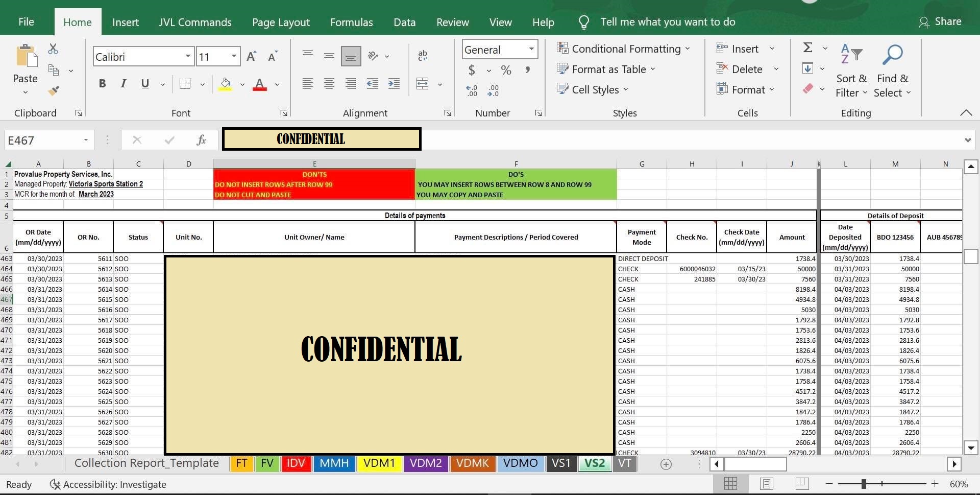
Task: Switch to the VDM1 sheet tab
Action: (379, 463)
